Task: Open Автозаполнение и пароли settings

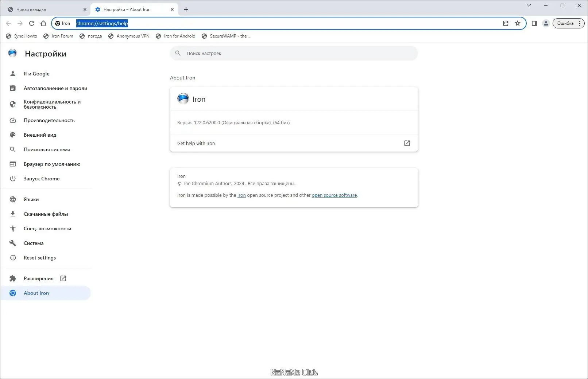Action: 46,88
